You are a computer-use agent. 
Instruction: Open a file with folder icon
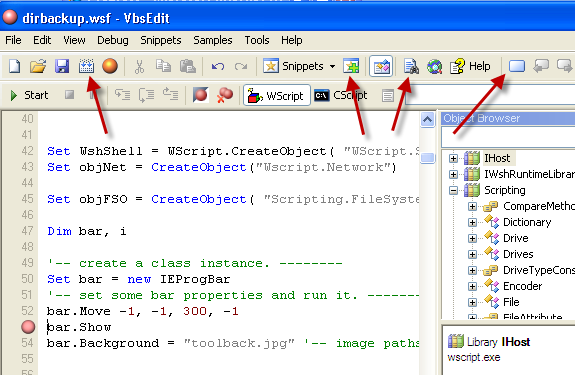click(x=38, y=66)
